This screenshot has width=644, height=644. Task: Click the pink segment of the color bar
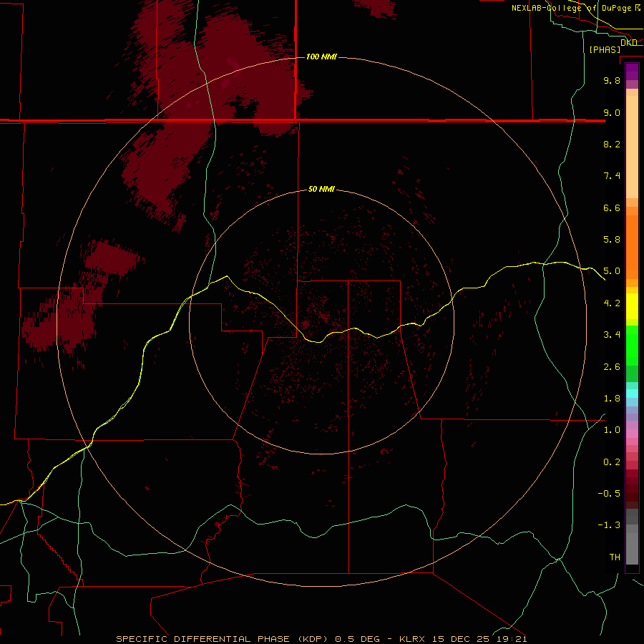(x=632, y=434)
